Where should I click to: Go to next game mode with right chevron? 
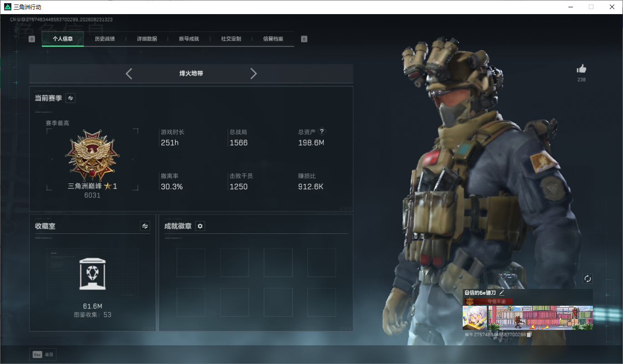point(254,73)
